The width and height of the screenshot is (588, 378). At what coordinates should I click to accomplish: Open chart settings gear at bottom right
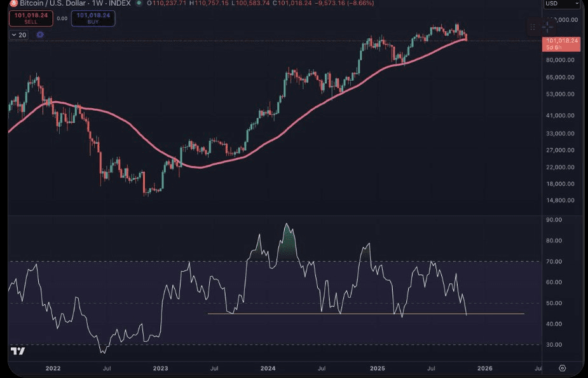(562, 368)
